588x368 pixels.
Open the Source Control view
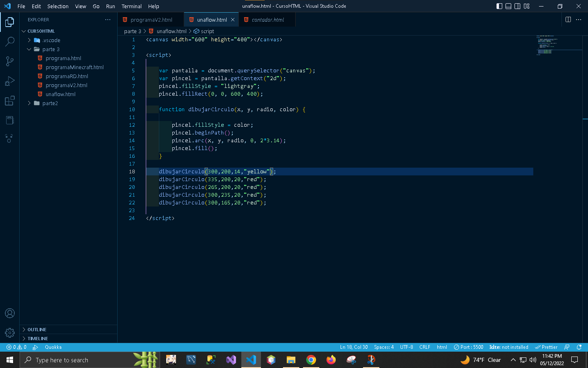10,61
